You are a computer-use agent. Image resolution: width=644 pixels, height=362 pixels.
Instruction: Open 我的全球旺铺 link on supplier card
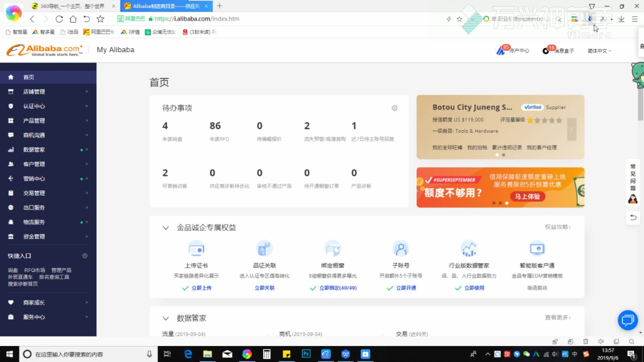[447, 147]
